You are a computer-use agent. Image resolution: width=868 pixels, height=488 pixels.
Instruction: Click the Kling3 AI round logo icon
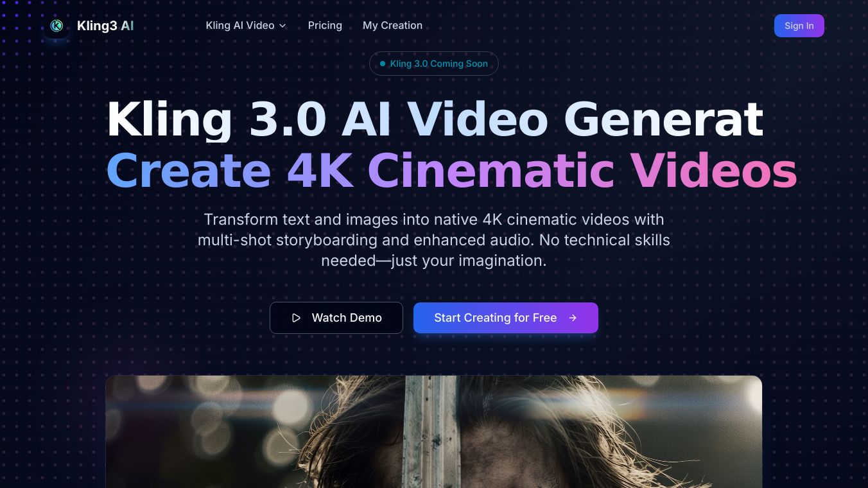tap(56, 26)
